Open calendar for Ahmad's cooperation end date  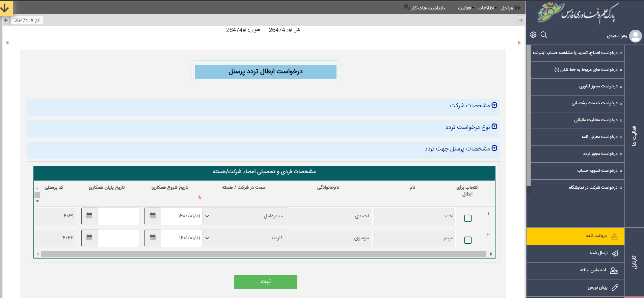pos(89,216)
